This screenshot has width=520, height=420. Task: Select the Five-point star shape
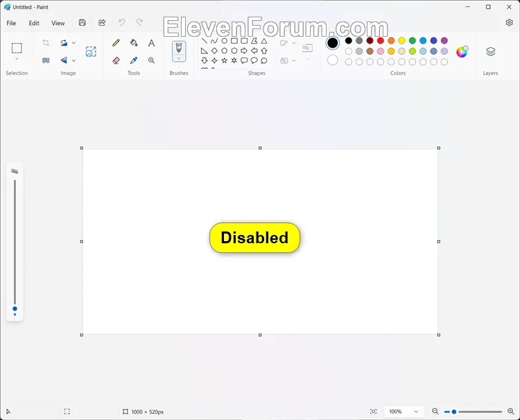tap(224, 60)
